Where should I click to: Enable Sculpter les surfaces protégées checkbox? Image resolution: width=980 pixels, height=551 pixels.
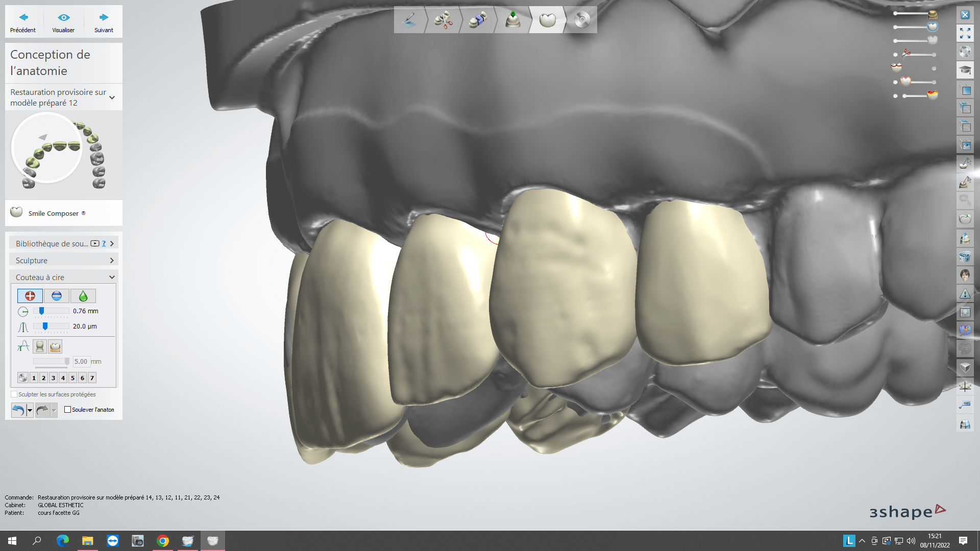click(14, 394)
